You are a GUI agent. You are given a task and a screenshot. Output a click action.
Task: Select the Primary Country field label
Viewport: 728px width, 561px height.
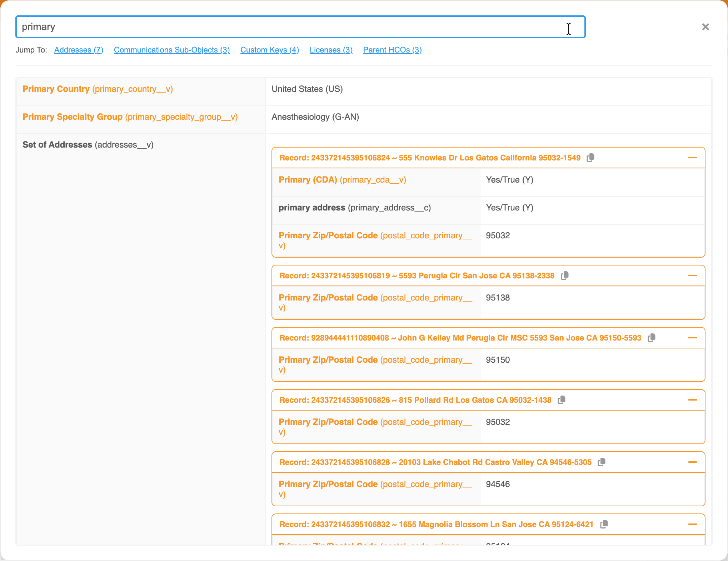98,89
